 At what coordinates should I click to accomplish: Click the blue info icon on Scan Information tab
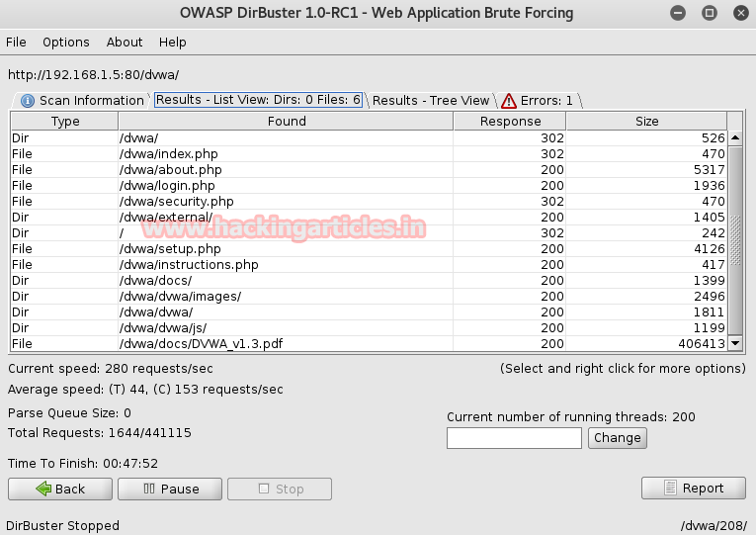point(28,101)
